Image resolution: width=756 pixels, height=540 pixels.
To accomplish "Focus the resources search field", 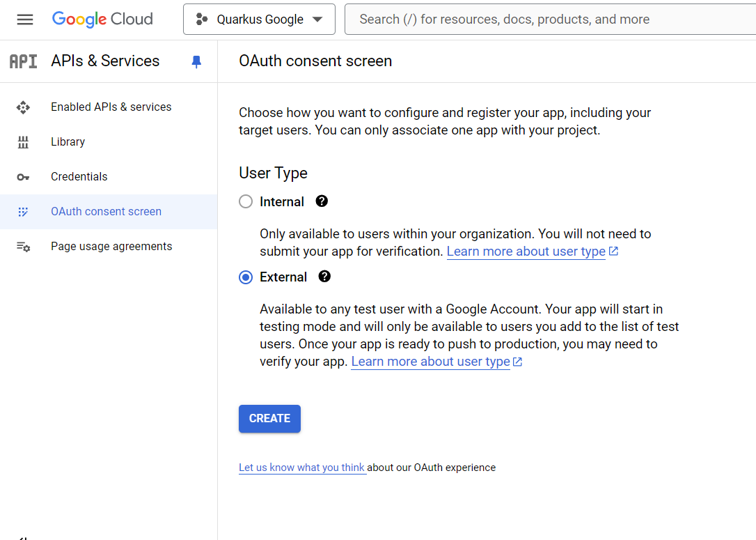I will tap(550, 20).
